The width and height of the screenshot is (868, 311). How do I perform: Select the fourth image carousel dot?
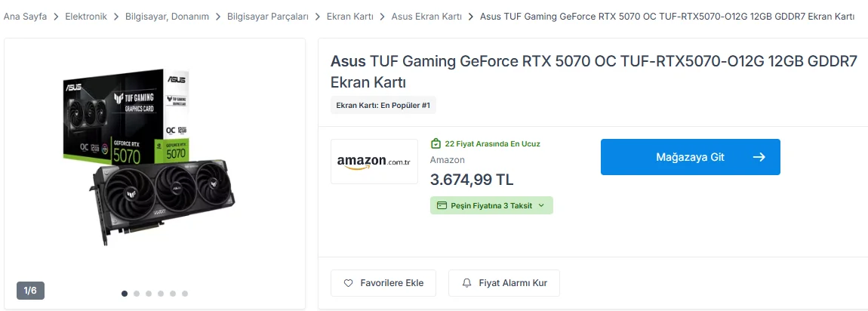click(x=161, y=294)
